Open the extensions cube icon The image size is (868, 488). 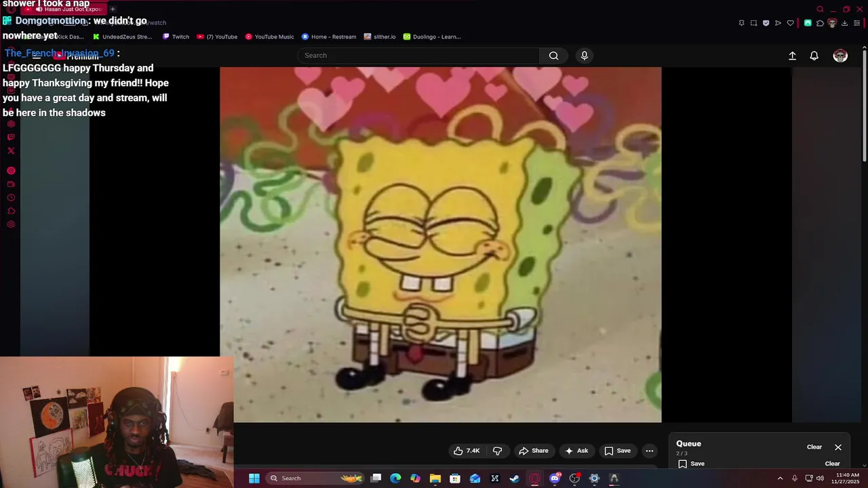(x=820, y=23)
